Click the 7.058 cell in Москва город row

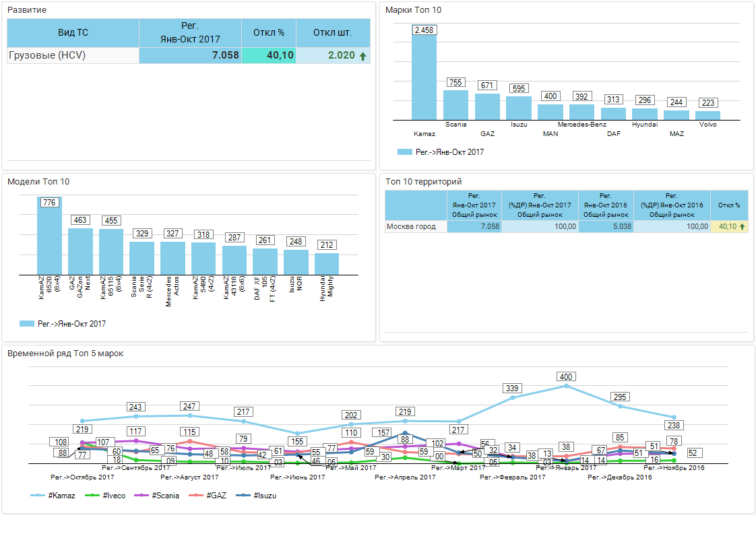point(474,226)
